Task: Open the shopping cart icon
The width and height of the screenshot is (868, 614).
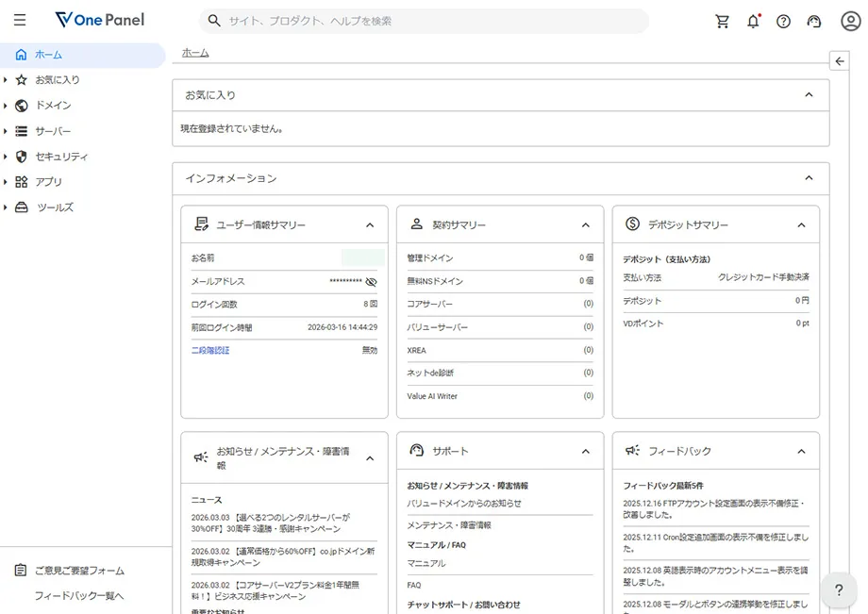Action: 723,21
